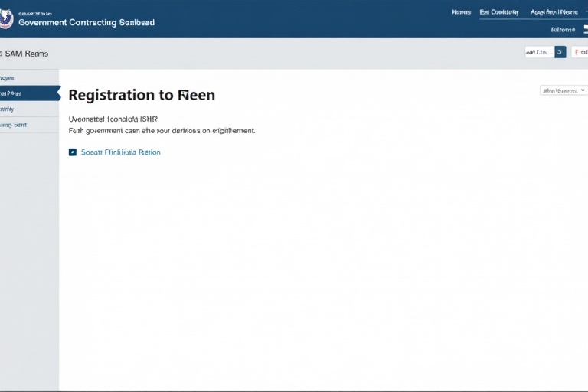The image size is (588, 392).
Task: Click the "Registration to" page heading
Action: (142, 95)
